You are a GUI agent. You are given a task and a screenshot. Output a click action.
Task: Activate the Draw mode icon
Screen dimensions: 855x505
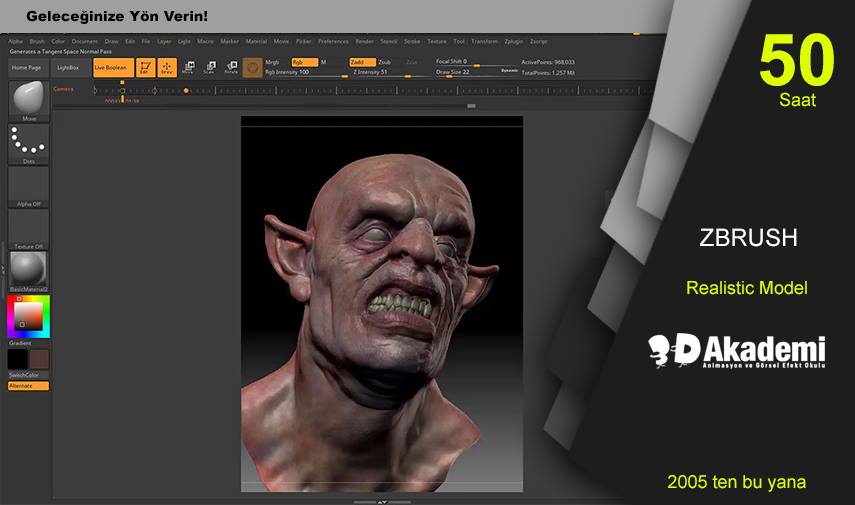pos(166,67)
